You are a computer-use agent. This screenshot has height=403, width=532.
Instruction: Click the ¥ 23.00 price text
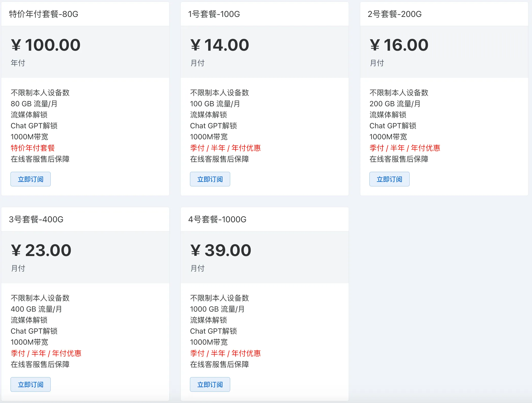[41, 250]
